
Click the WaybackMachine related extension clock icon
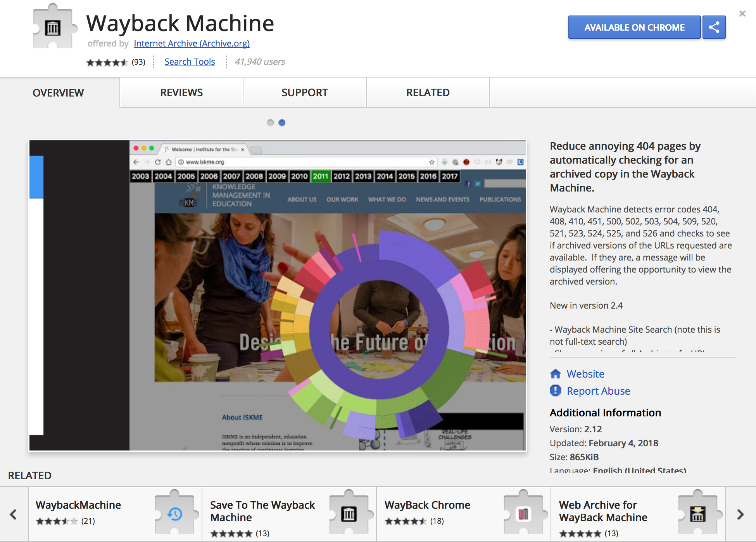click(x=175, y=514)
